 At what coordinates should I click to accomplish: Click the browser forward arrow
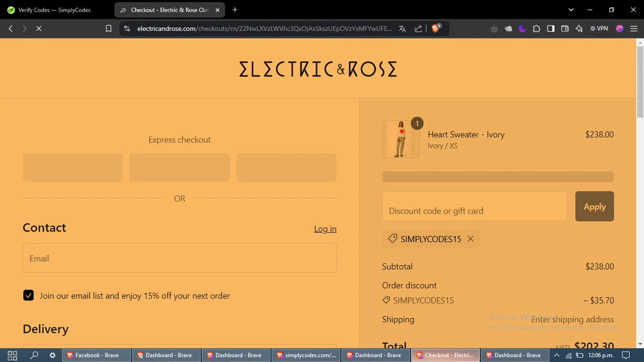pos(24,28)
